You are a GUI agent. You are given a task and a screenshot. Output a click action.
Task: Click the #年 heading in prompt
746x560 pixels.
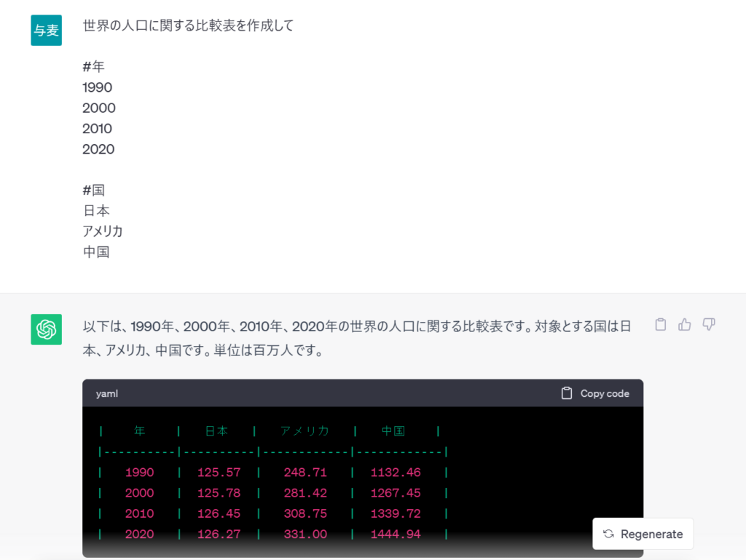pos(93,66)
